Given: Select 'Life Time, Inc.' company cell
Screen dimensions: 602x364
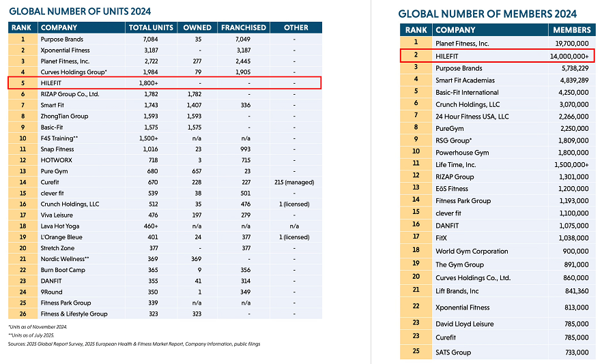Looking at the screenshot, I should pos(456,165).
